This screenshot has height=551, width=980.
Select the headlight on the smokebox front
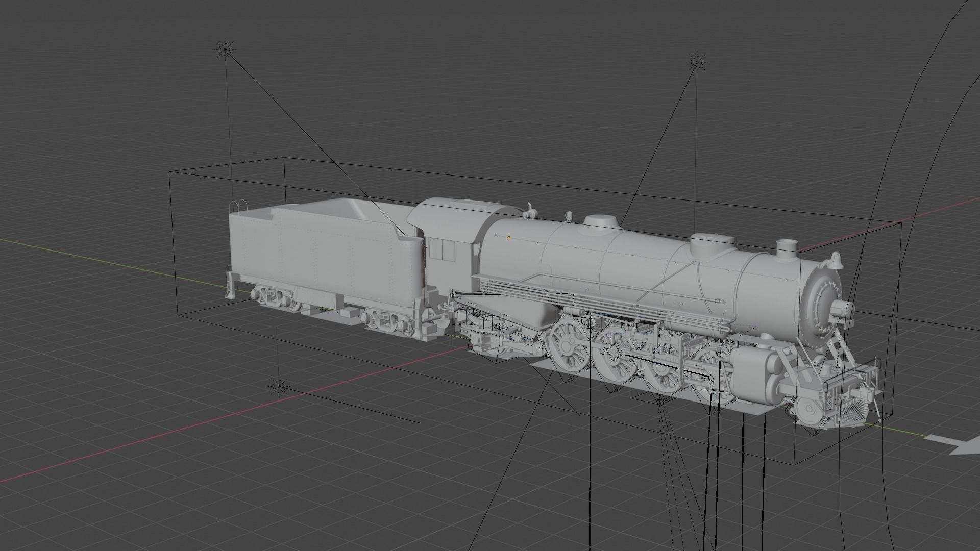tap(843, 309)
